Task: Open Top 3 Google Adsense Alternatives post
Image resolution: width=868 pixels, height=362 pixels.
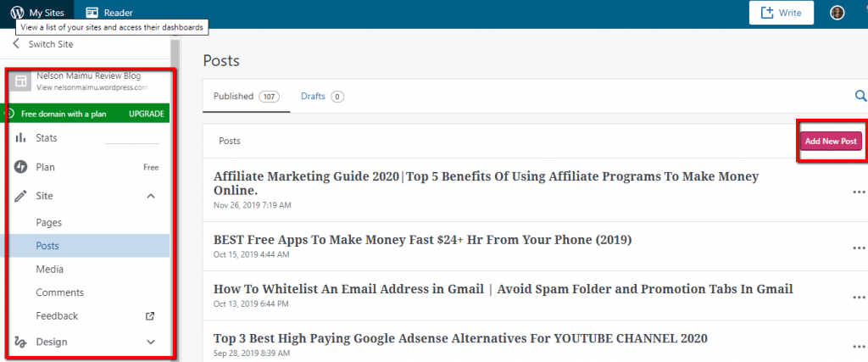Action: coord(460,338)
